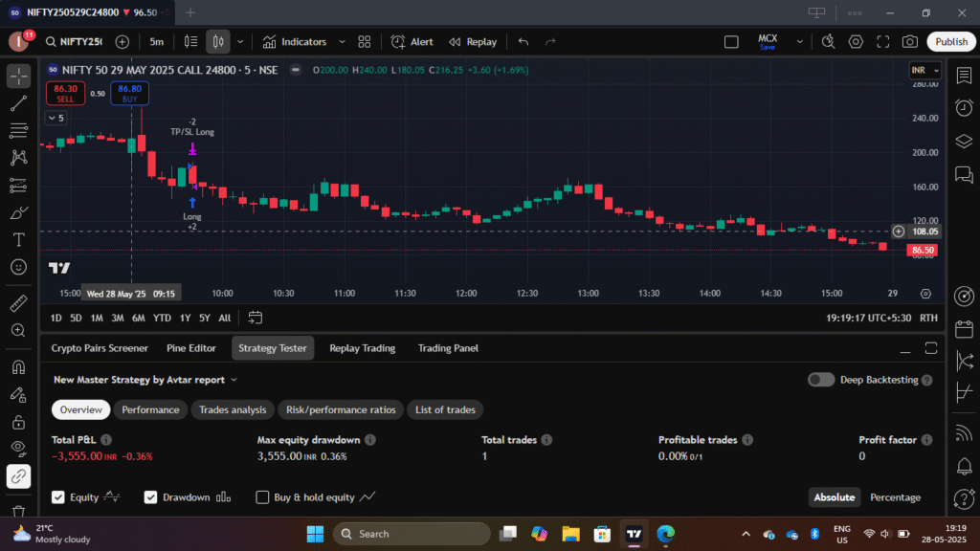Switch to the Pine Editor tab
The height and width of the screenshot is (551, 980).
click(191, 348)
